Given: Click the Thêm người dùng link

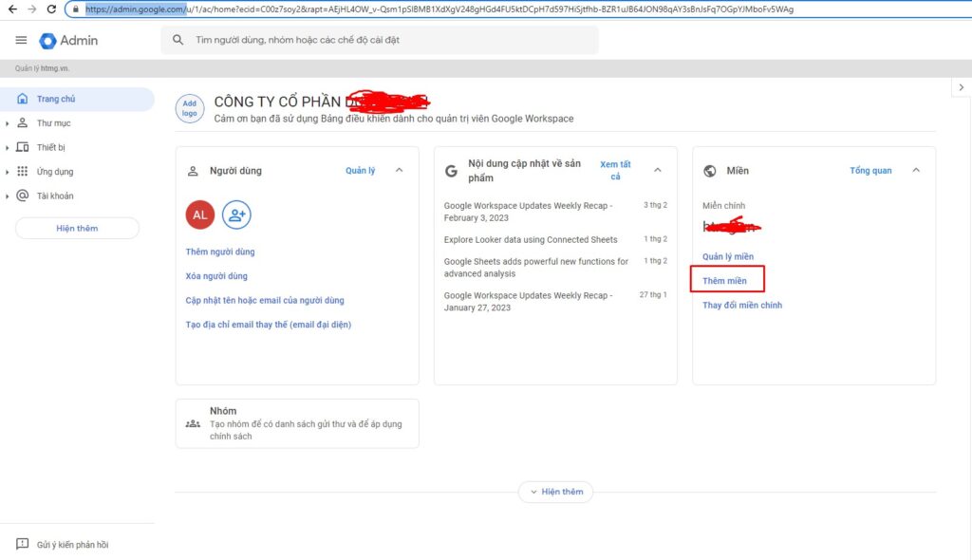Looking at the screenshot, I should tap(220, 252).
